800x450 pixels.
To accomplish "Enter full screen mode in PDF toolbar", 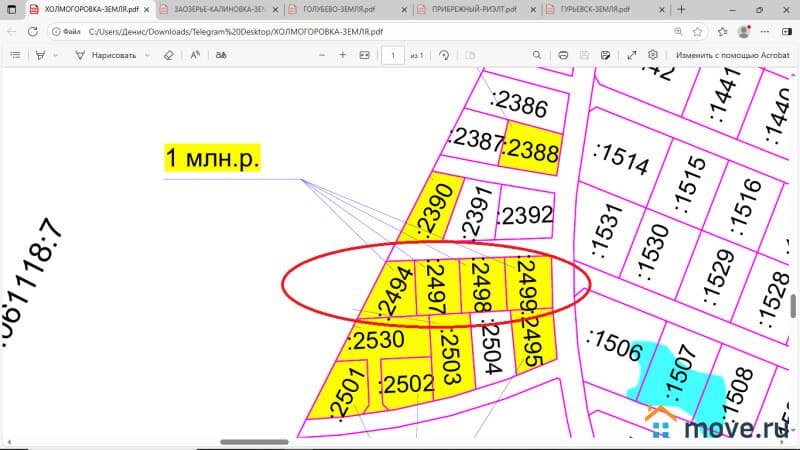I will [x=631, y=55].
